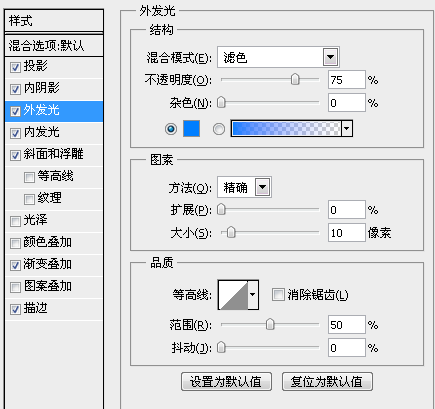Click the 扩展 slider handle
The image size is (435, 409).
click(x=221, y=210)
